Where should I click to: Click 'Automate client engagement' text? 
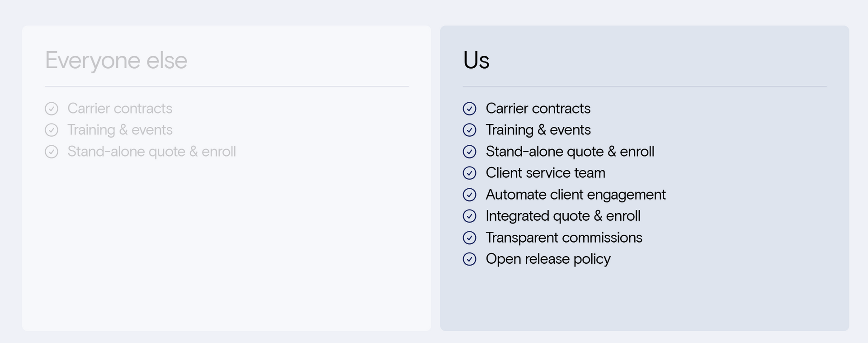pos(576,195)
